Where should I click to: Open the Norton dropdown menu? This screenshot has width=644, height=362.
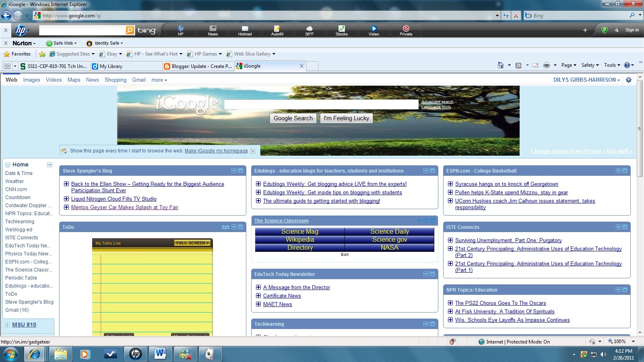point(24,43)
